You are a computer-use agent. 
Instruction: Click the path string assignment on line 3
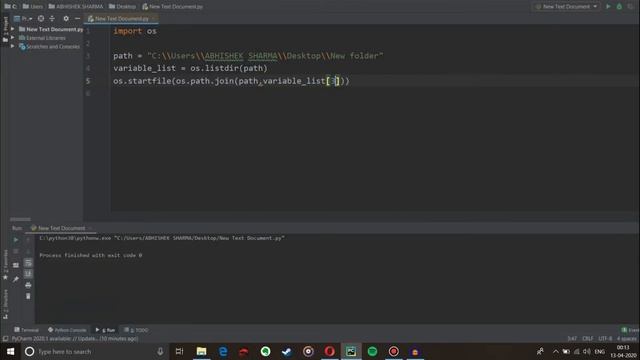pyautogui.click(x=248, y=56)
